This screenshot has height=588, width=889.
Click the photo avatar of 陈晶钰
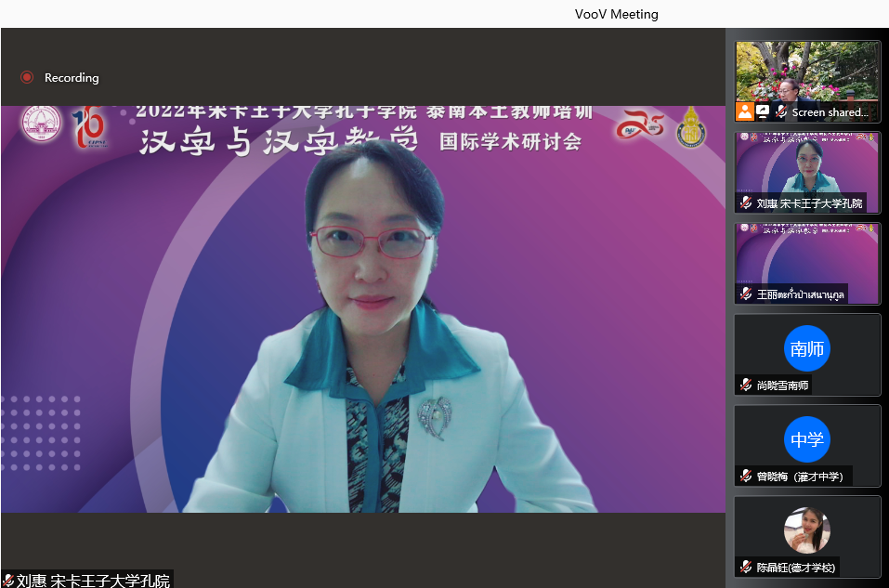click(x=807, y=530)
